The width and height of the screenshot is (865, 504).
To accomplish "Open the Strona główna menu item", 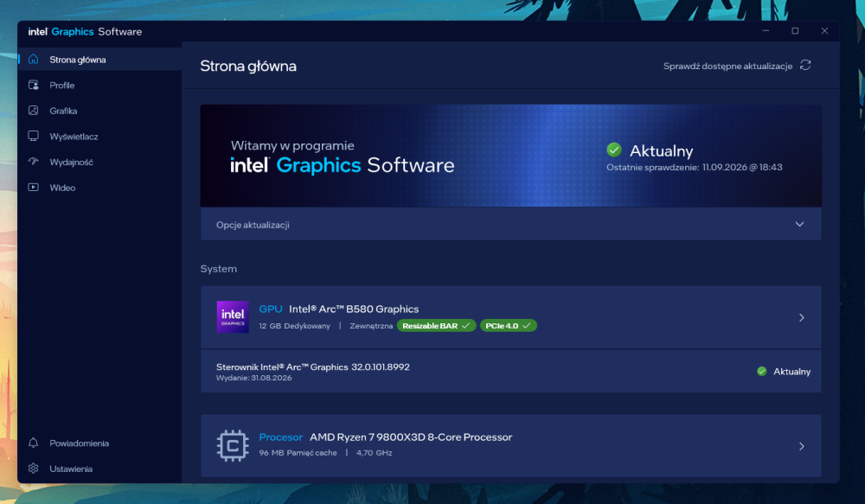I will (x=99, y=59).
